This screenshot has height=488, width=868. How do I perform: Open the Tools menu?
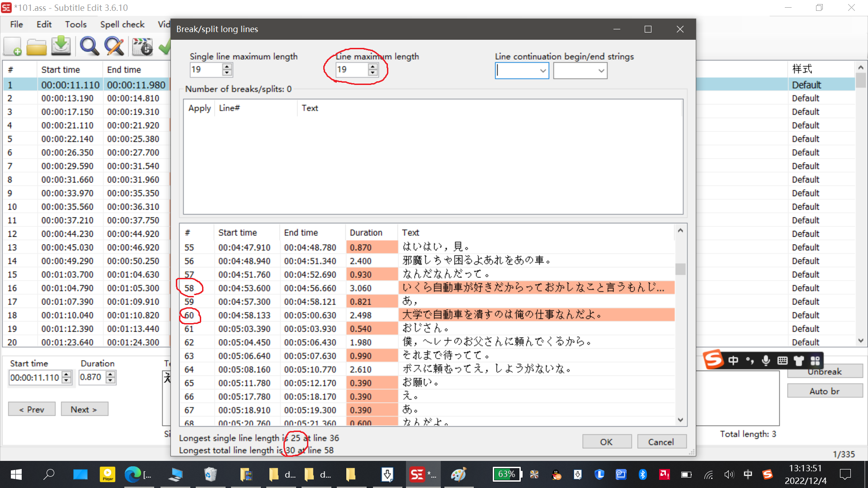(x=75, y=24)
